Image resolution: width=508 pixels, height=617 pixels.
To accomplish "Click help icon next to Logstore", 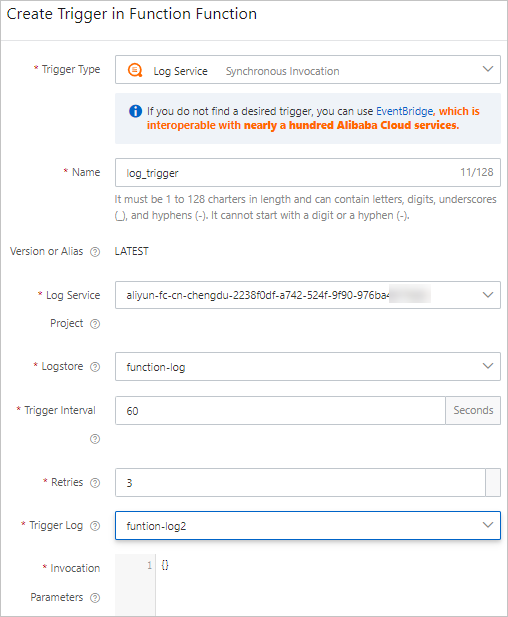I will pyautogui.click(x=95, y=367).
